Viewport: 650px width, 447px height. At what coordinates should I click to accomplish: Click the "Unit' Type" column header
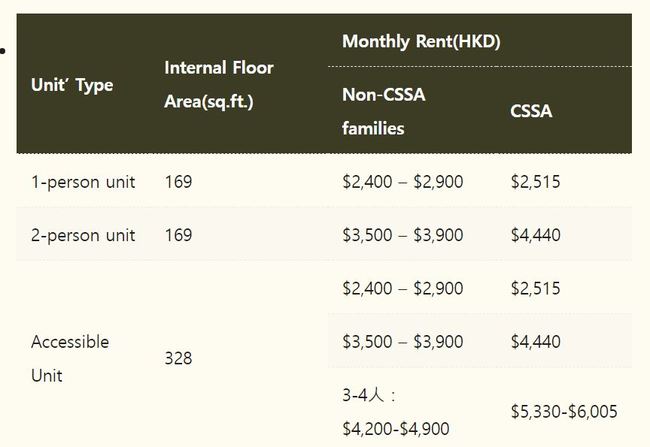[72, 85]
